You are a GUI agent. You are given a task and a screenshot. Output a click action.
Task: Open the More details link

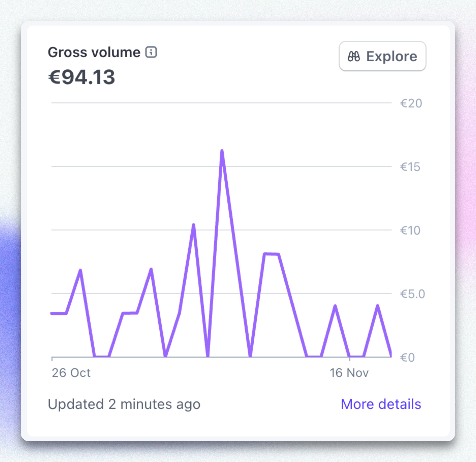pyautogui.click(x=381, y=404)
